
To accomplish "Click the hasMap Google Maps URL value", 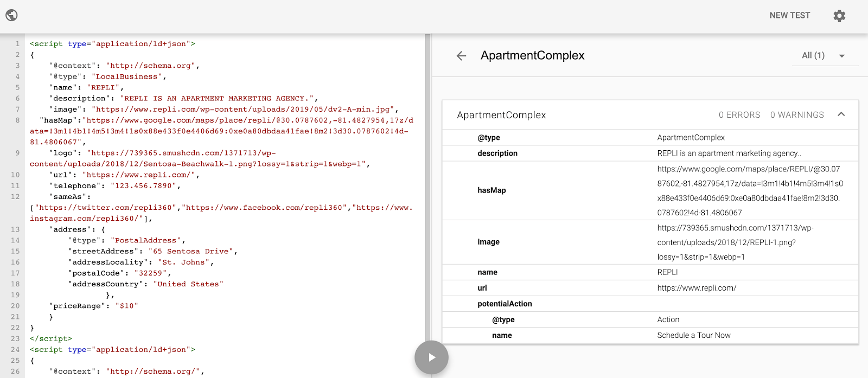I will [x=750, y=191].
